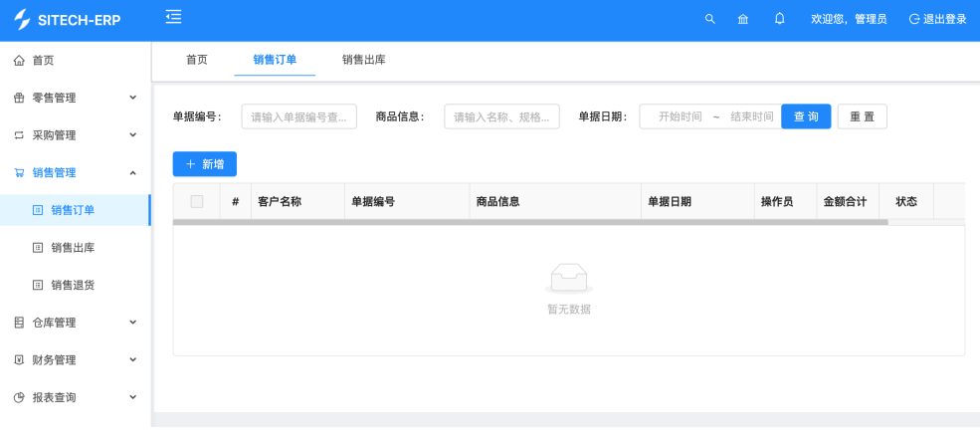Click the sidebar collapse menu icon
This screenshot has width=980, height=443.
point(173,17)
